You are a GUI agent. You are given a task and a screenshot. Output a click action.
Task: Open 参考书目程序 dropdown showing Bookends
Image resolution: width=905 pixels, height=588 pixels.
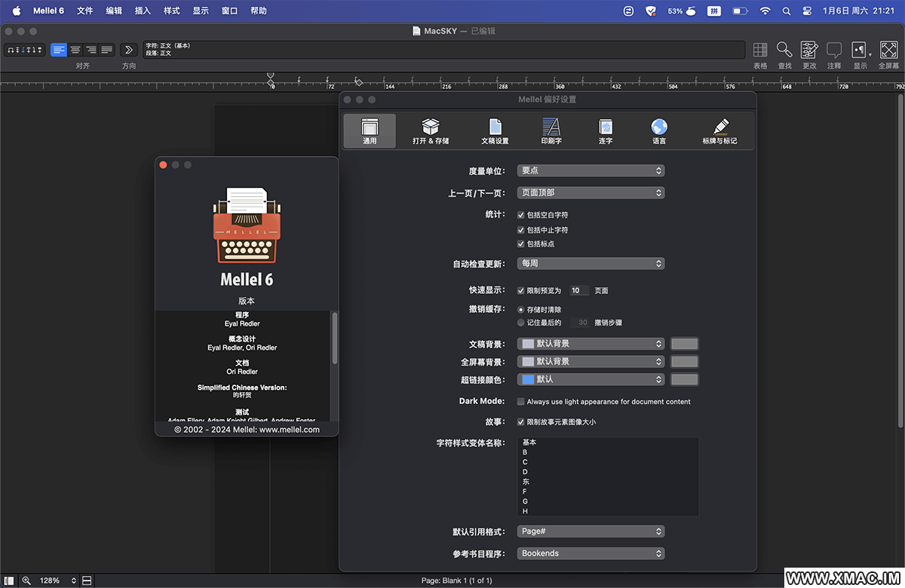tap(591, 553)
